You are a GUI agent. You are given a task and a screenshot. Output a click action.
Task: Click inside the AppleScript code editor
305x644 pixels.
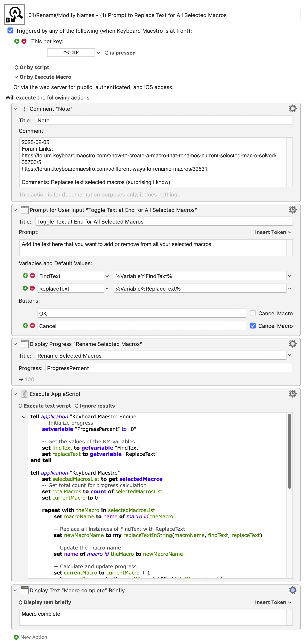point(157,495)
